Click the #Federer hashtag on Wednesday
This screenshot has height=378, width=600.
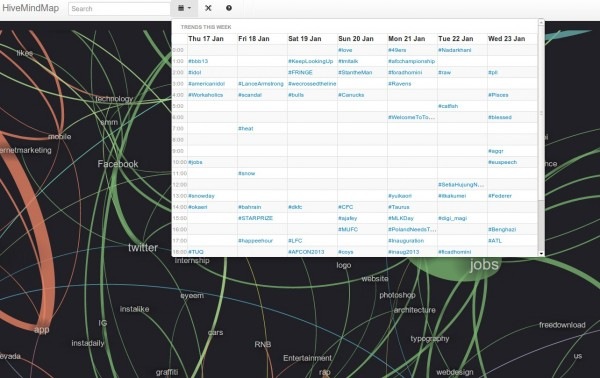pos(500,196)
